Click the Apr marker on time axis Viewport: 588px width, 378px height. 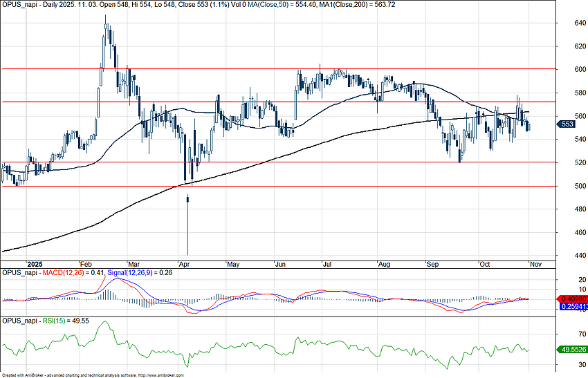coord(184,264)
